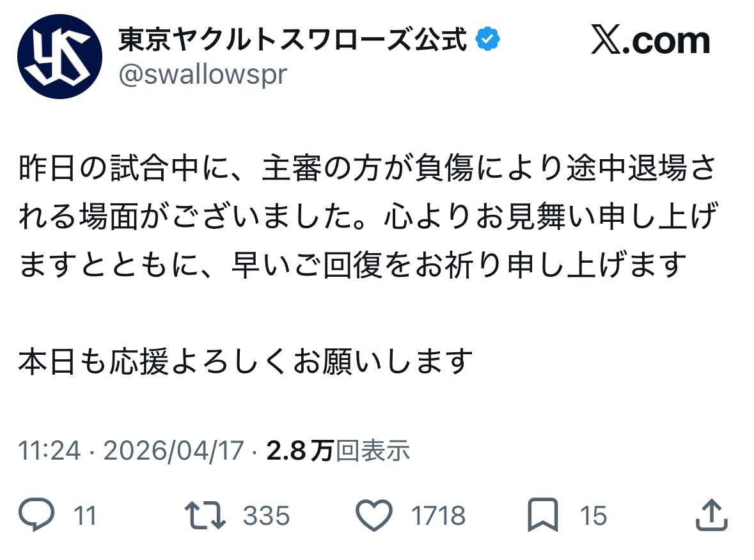
Task: Click the tweet line beginning ますとともに
Action: click(x=352, y=263)
